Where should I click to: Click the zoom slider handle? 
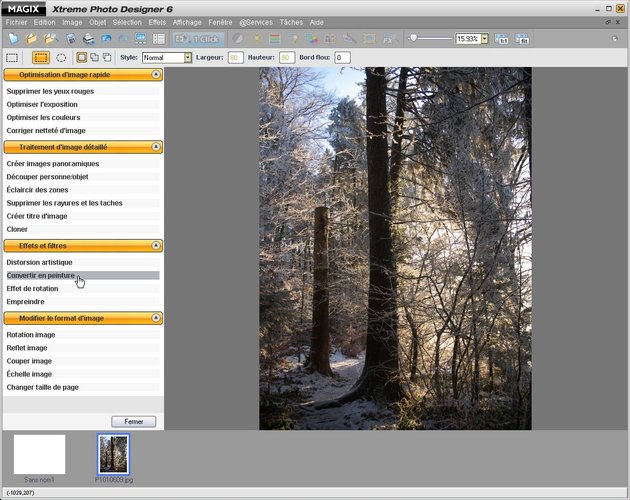click(x=412, y=38)
